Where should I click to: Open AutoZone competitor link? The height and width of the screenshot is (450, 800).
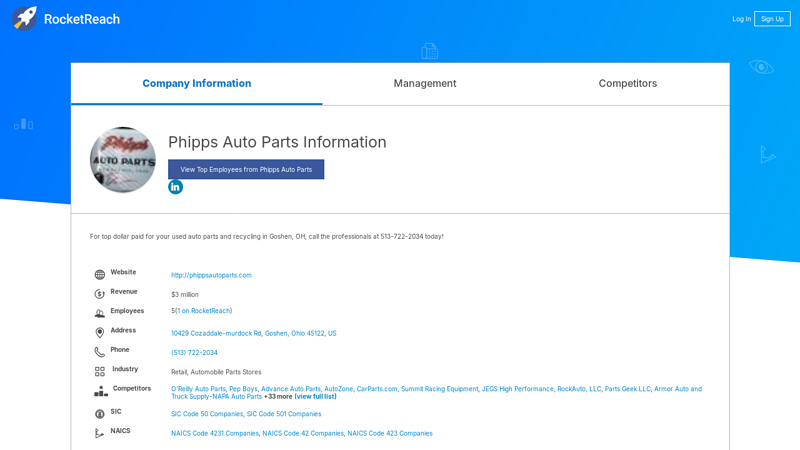click(338, 389)
